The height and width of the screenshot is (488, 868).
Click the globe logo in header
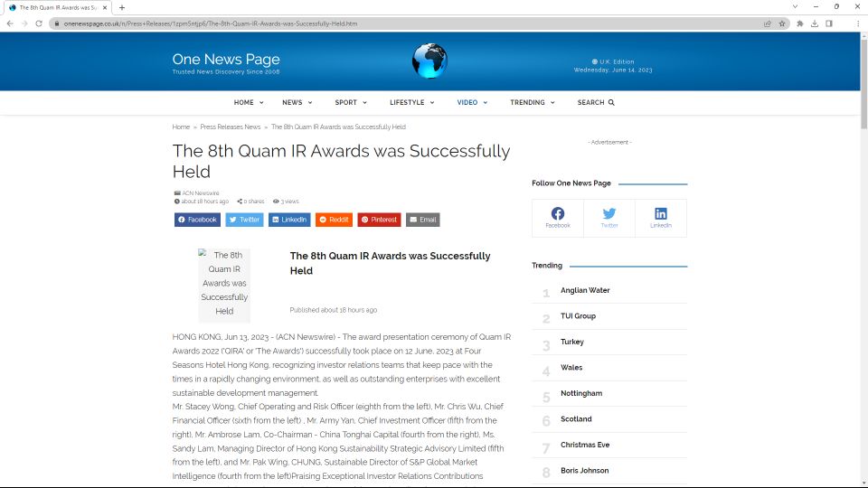(429, 61)
